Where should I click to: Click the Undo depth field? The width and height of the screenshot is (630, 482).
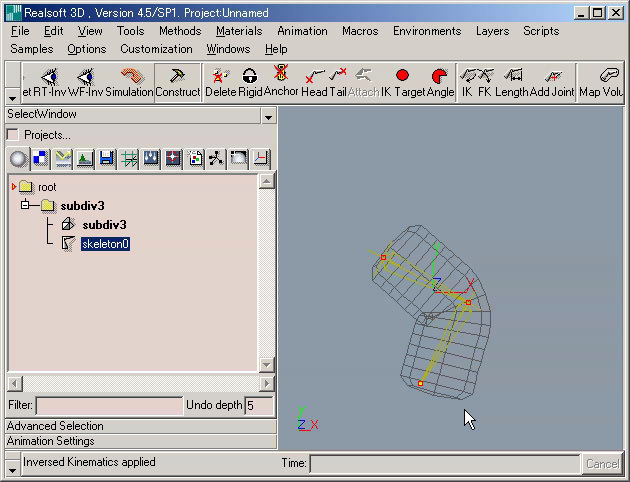(259, 405)
